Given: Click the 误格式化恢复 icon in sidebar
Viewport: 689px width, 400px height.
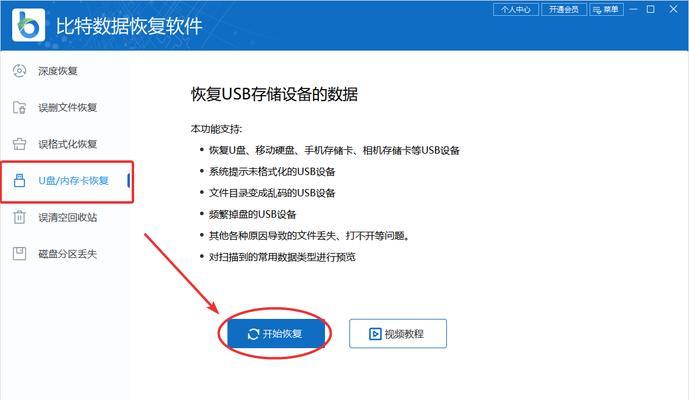Looking at the screenshot, I should pos(19,144).
